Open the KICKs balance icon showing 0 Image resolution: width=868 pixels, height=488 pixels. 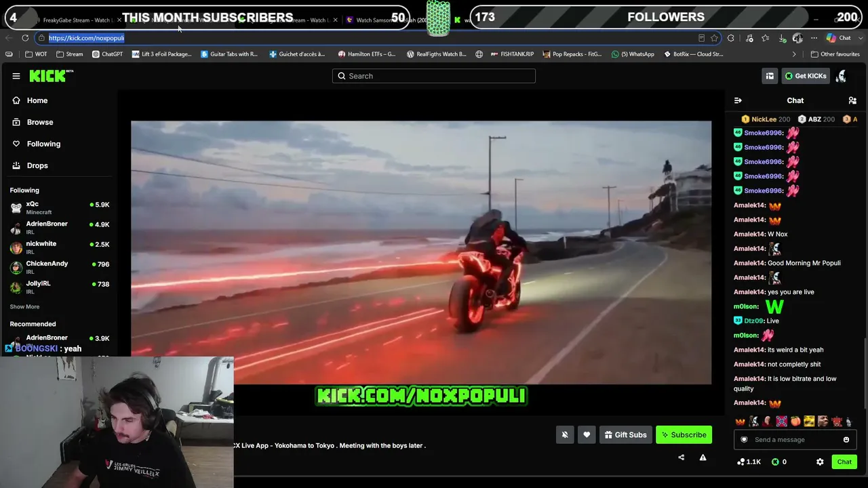click(x=779, y=462)
